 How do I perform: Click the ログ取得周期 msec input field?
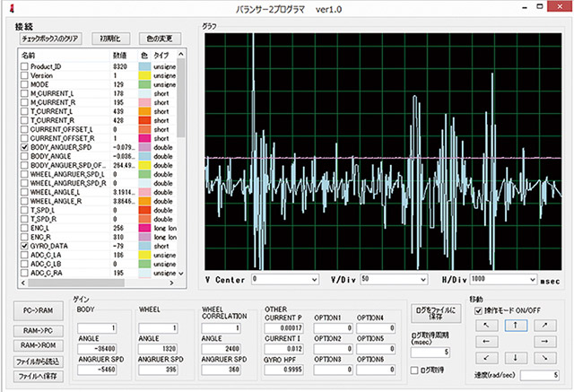(x=430, y=353)
